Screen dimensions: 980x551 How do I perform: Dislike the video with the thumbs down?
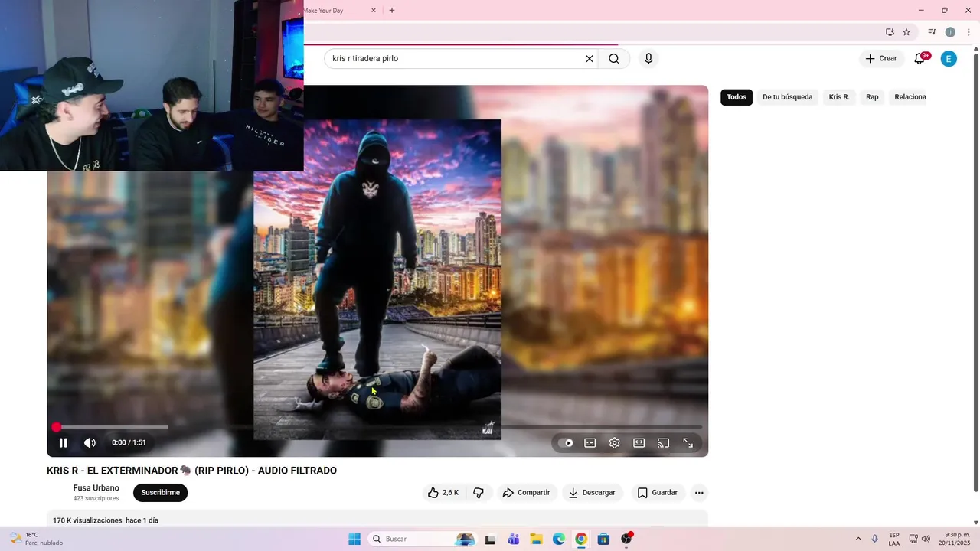point(479,493)
